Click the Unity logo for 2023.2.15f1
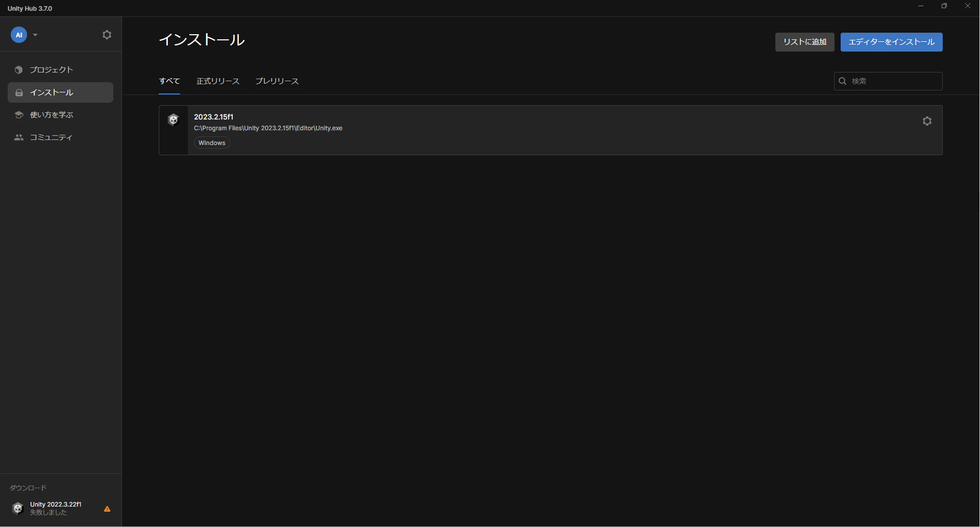The width and height of the screenshot is (980, 527). pos(174,120)
